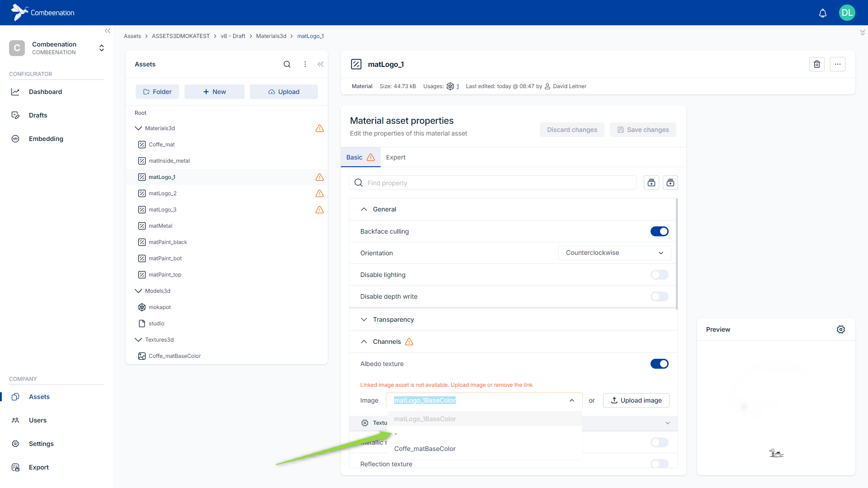Screen dimensions: 868x488
Task: Switch to the Expert tab
Action: (x=396, y=157)
